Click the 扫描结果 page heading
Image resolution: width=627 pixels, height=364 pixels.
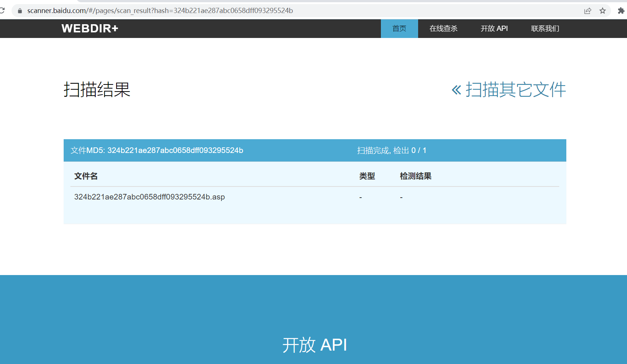point(97,90)
